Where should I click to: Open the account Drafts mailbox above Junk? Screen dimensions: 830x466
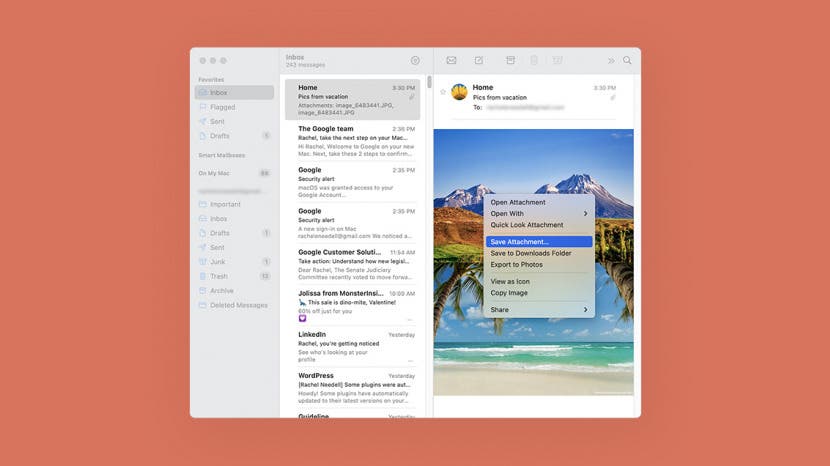(x=234, y=233)
